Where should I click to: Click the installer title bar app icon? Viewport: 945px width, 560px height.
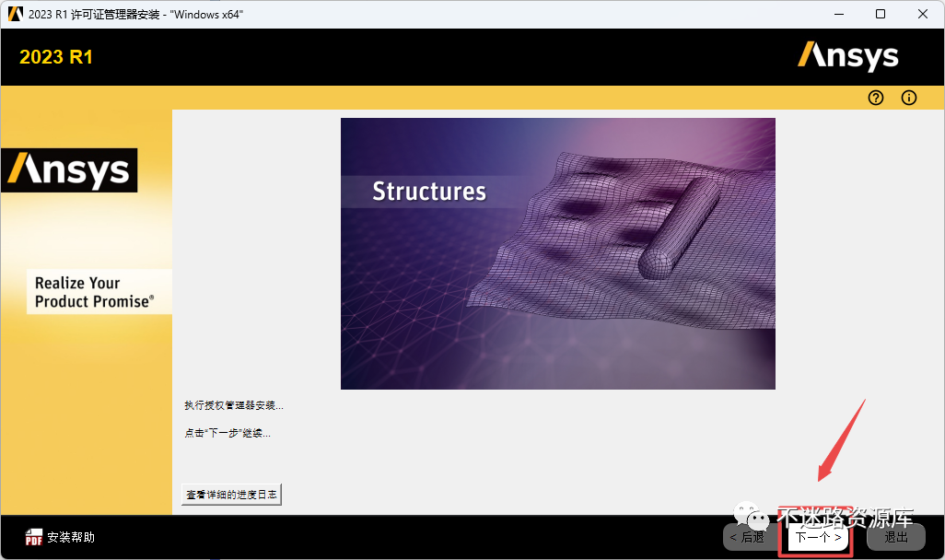(15, 14)
